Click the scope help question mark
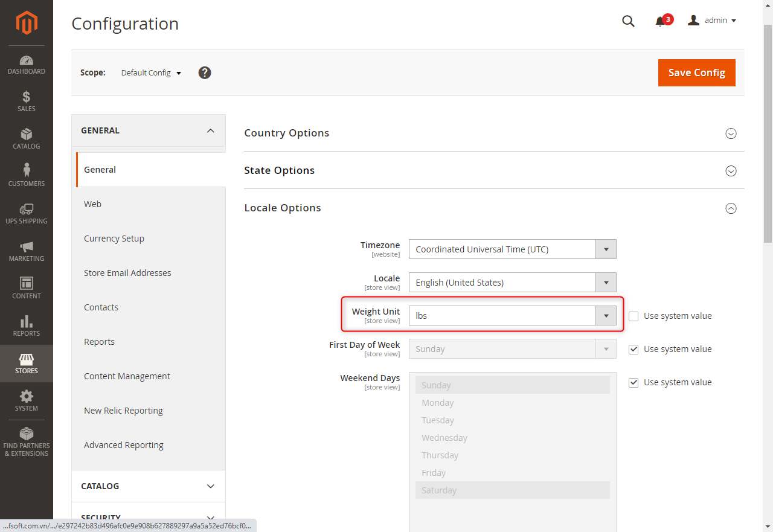This screenshot has width=773, height=532. (x=205, y=72)
